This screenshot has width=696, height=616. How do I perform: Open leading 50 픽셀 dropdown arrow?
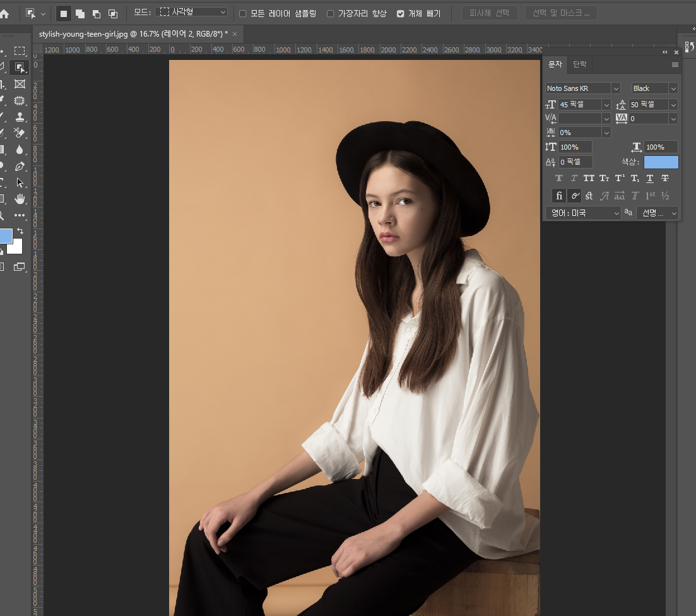[x=673, y=105]
